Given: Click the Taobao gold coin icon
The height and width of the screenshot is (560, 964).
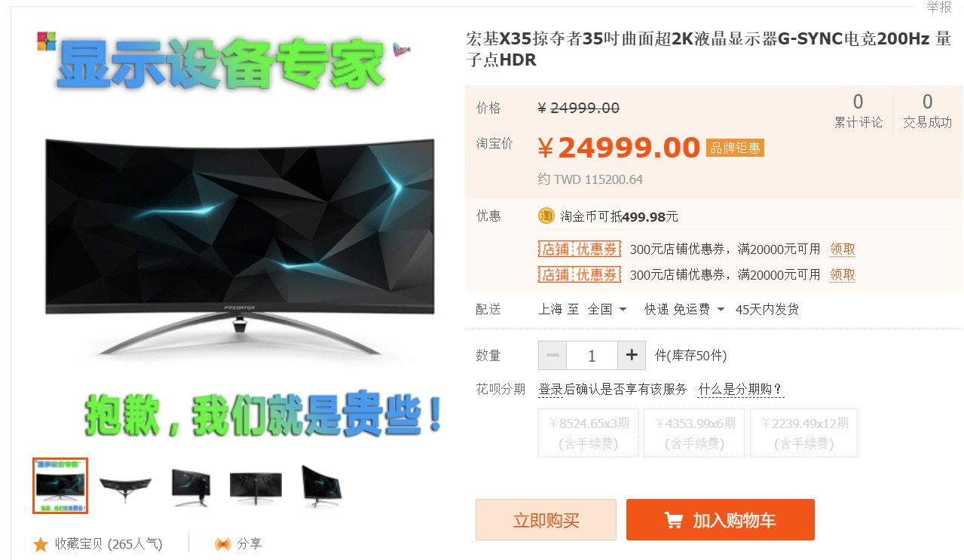Looking at the screenshot, I should [546, 216].
